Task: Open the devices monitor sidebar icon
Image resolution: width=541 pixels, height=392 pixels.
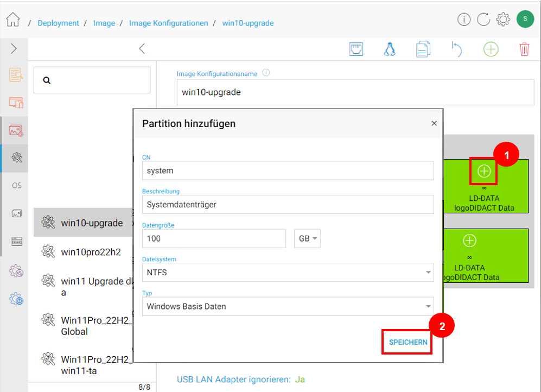Action: (16, 103)
